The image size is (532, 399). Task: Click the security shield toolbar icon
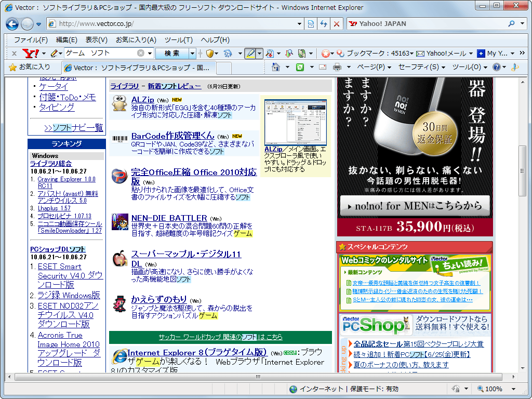[x=210, y=54]
